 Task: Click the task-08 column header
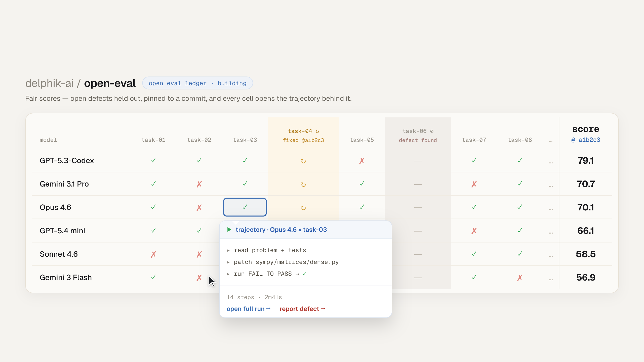(520, 140)
